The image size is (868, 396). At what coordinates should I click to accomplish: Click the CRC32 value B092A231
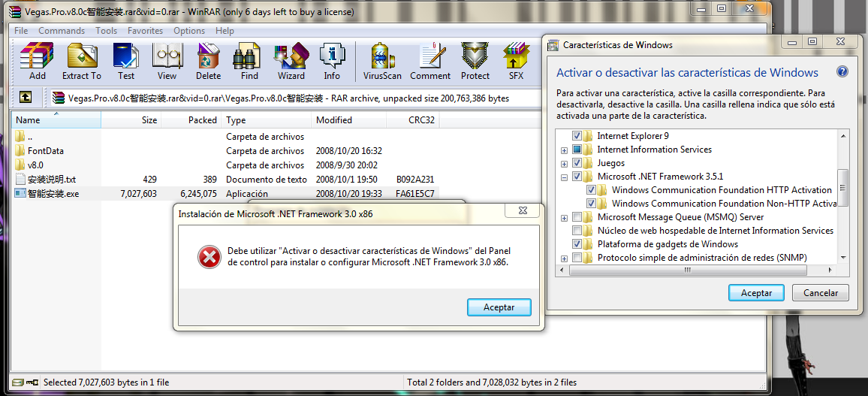pyautogui.click(x=415, y=180)
